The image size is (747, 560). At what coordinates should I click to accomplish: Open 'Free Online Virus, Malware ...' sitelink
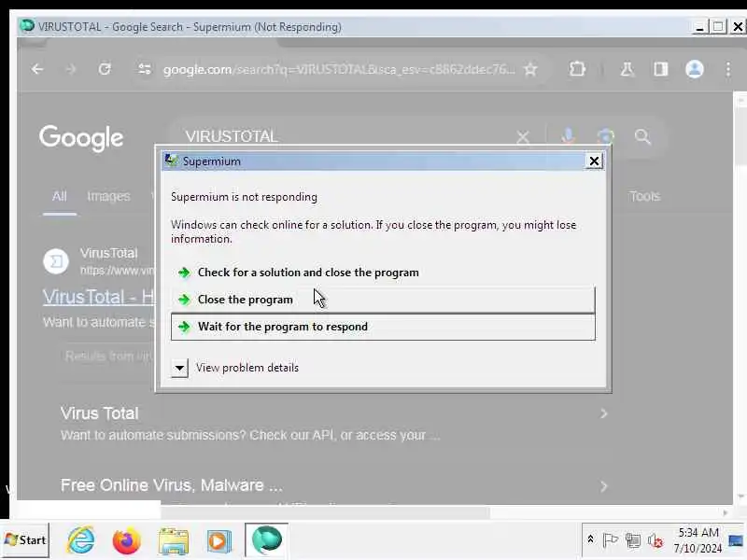(172, 485)
